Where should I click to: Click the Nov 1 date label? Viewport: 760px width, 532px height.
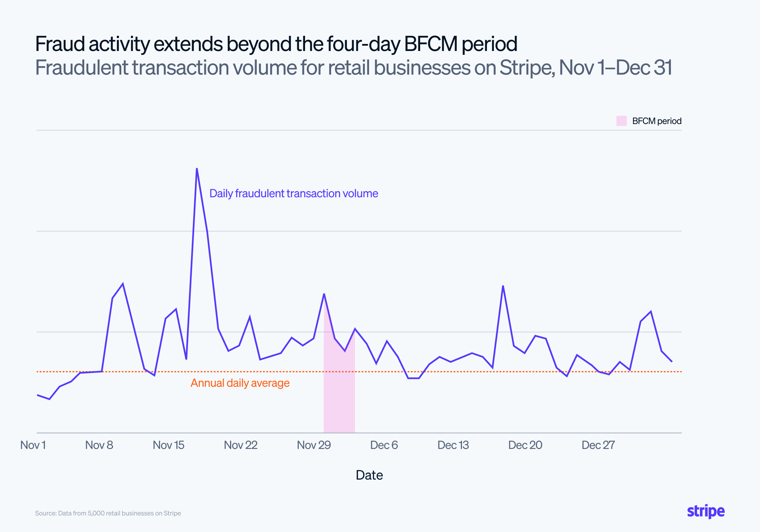click(33, 445)
